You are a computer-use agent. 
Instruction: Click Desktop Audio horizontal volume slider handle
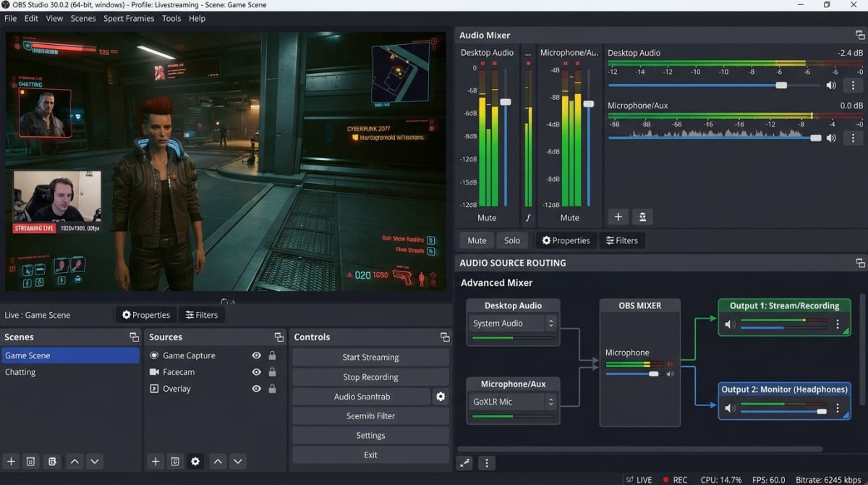(x=781, y=85)
